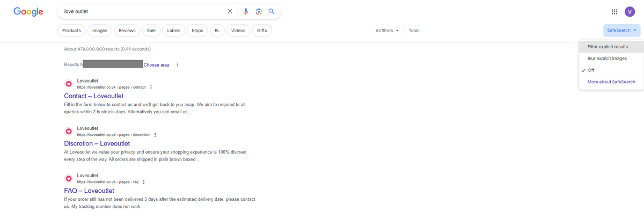Select Filter explicit results option
This screenshot has height=218, width=644.
pyautogui.click(x=611, y=47)
